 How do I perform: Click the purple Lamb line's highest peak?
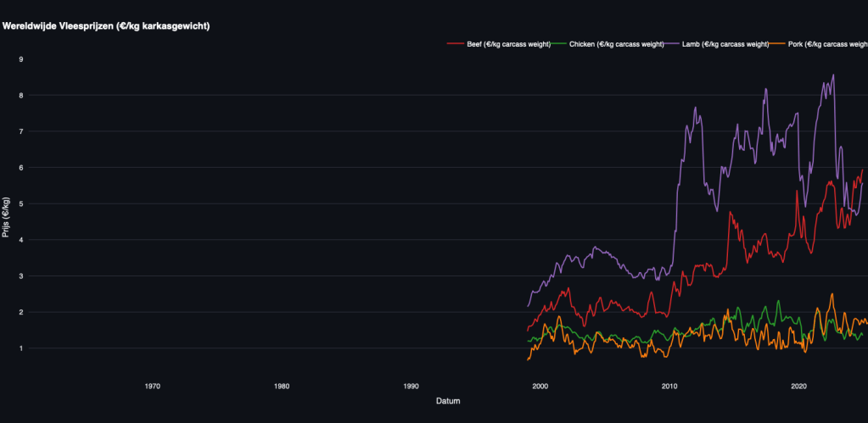coord(833,75)
